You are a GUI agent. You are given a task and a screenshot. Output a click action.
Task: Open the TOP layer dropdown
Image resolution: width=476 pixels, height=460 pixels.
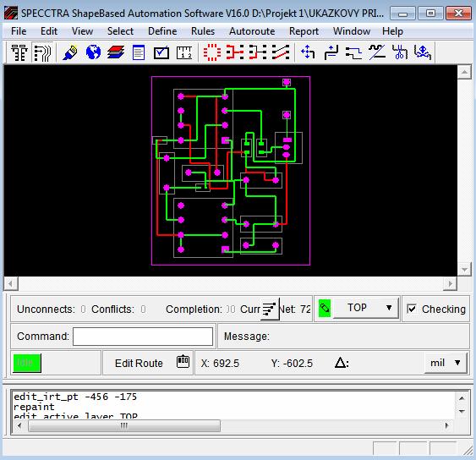coord(366,308)
